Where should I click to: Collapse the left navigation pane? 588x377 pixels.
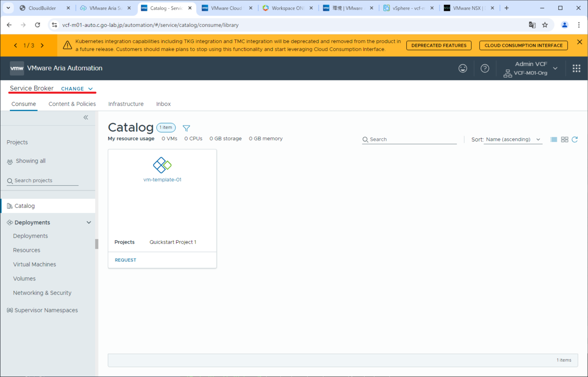click(86, 118)
